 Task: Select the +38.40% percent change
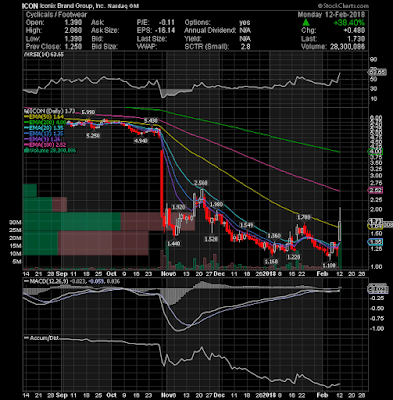coord(350,23)
